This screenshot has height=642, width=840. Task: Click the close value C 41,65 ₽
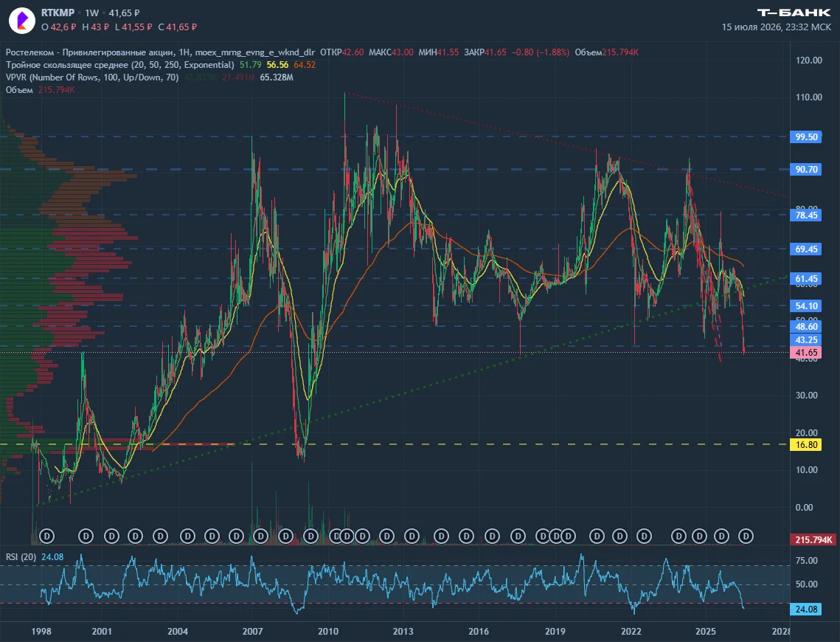pos(177,27)
